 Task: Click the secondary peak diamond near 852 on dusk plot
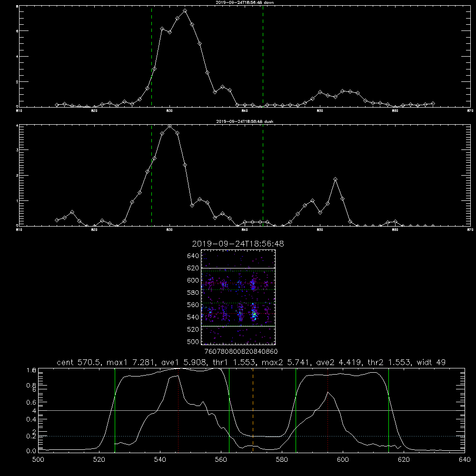(x=335, y=179)
